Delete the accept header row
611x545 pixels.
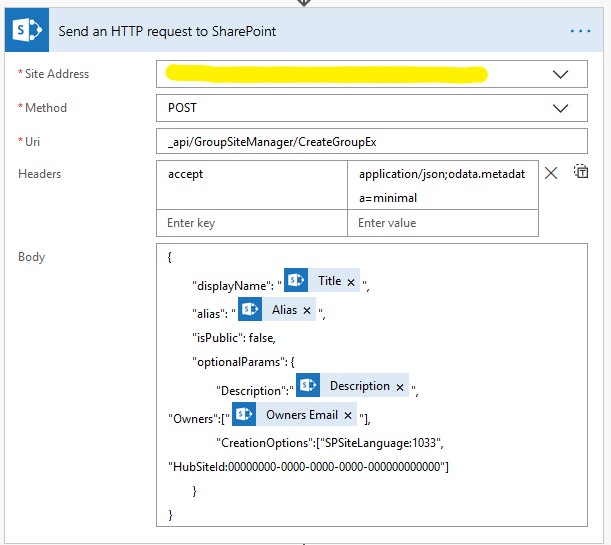pyautogui.click(x=551, y=173)
